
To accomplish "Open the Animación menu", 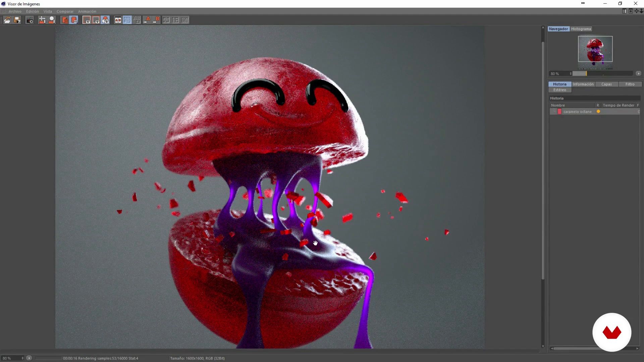I will [x=87, y=11].
